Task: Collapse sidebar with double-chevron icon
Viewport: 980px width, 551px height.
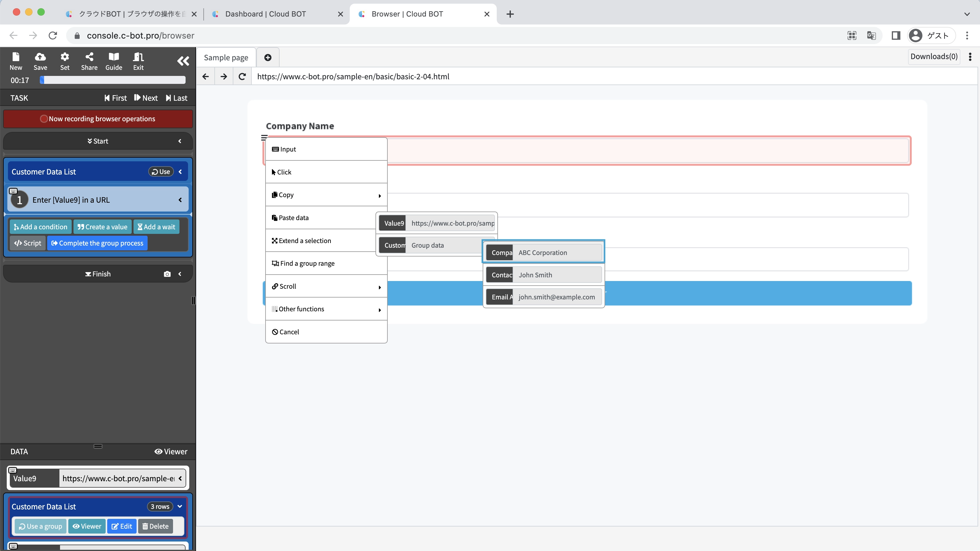Action: pos(183,61)
